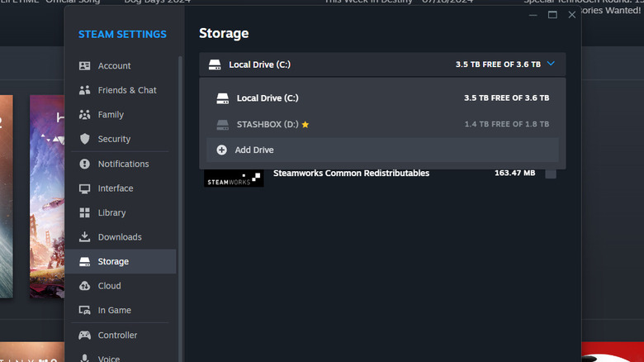Click the Cloud icon in sidebar

(x=84, y=286)
